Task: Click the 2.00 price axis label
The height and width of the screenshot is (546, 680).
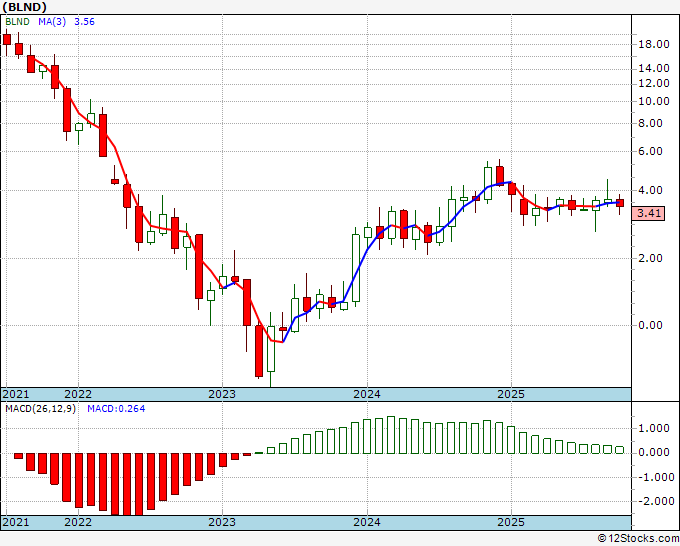Action: tap(651, 258)
